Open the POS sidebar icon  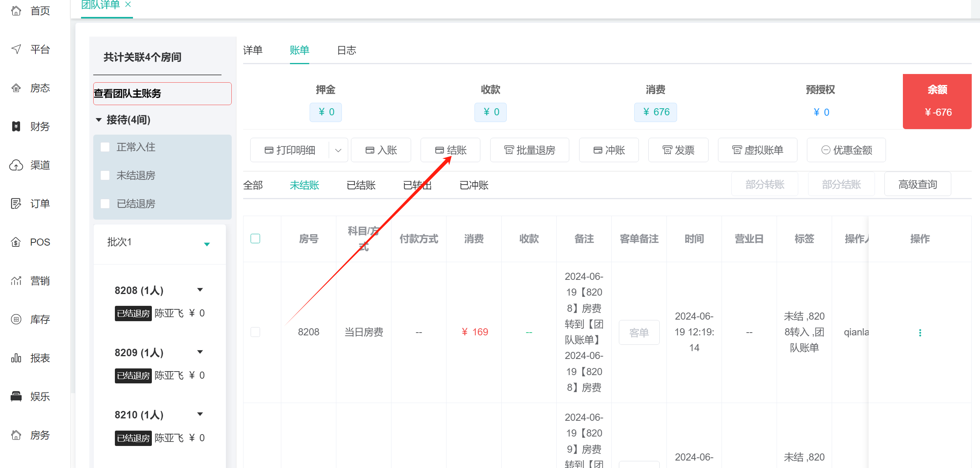tap(16, 242)
